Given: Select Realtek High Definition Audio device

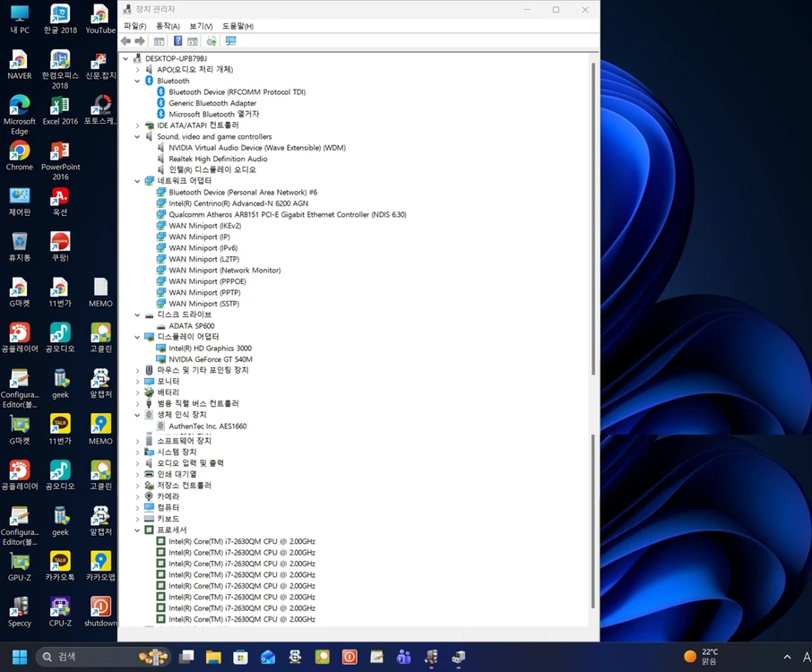Looking at the screenshot, I should [x=218, y=159].
